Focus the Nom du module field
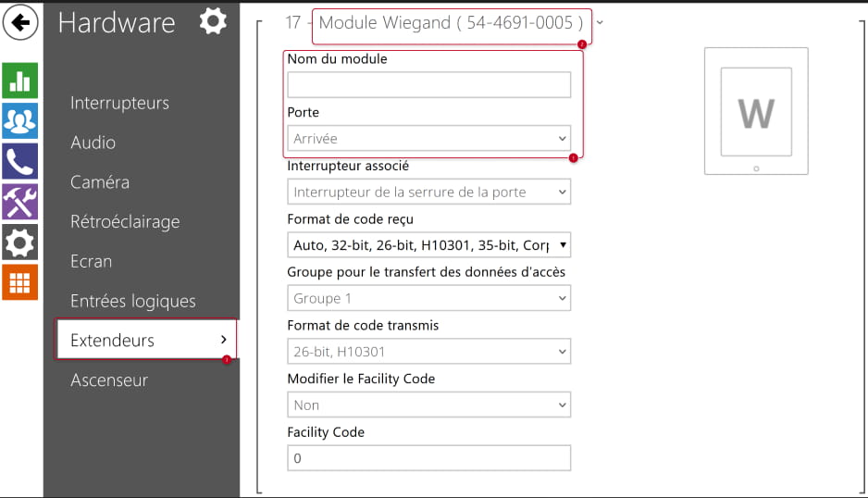The width and height of the screenshot is (868, 498). pyautogui.click(x=429, y=85)
